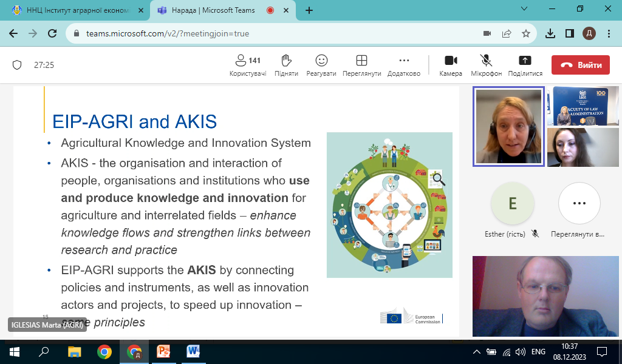
Task: Open more actions Додатково menu
Action: pyautogui.click(x=404, y=66)
